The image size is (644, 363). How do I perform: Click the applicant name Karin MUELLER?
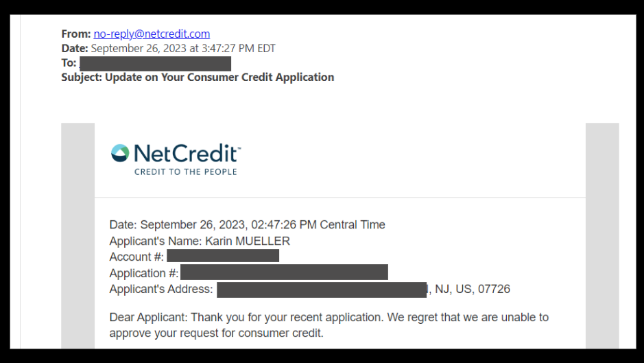pyautogui.click(x=248, y=241)
